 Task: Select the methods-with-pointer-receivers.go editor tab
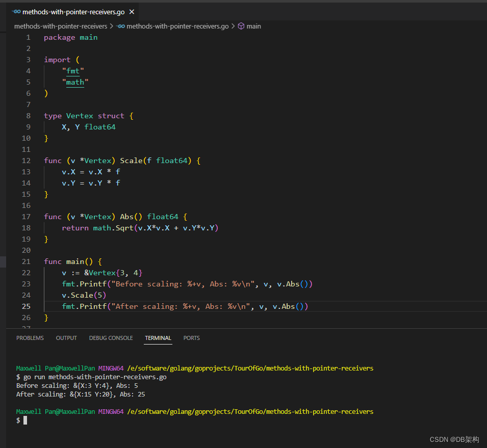[73, 12]
